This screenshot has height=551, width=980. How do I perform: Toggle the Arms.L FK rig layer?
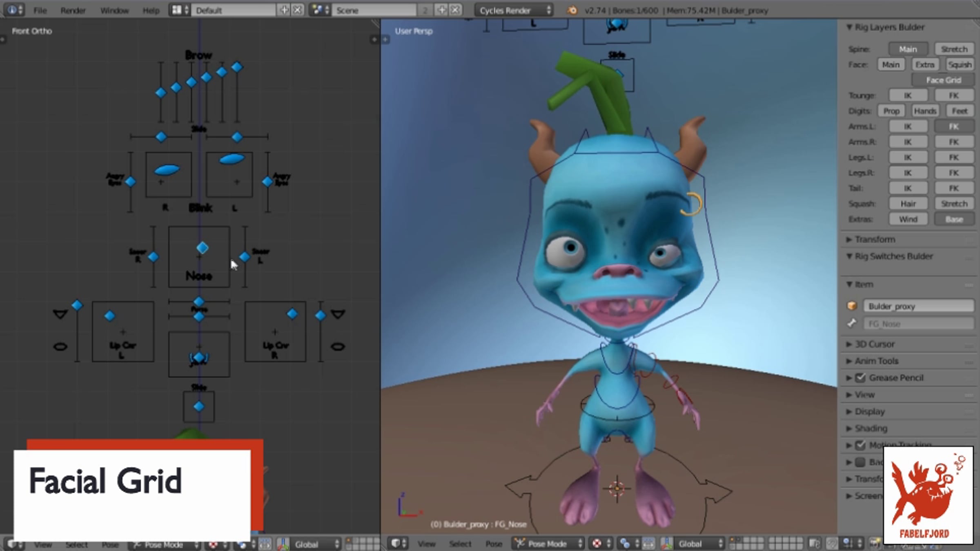[954, 127]
